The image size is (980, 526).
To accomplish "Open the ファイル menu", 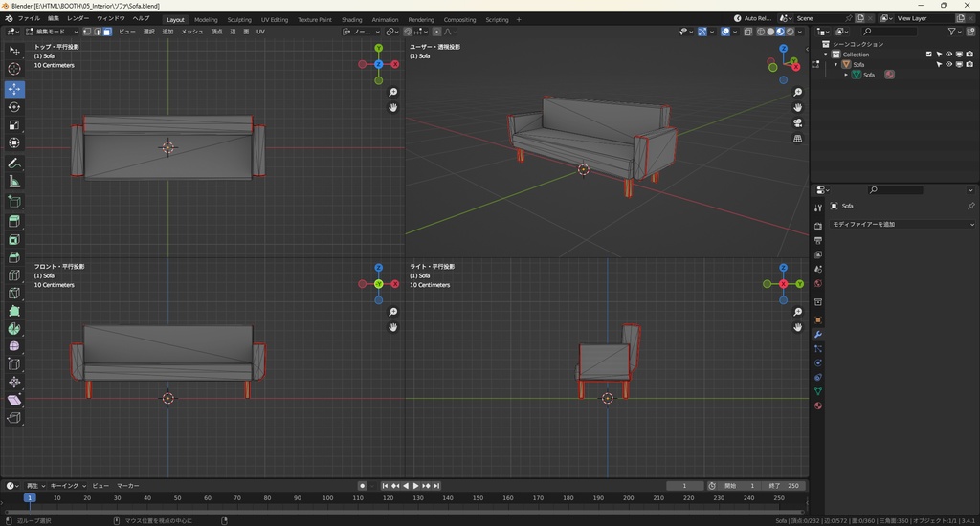I will [x=29, y=18].
